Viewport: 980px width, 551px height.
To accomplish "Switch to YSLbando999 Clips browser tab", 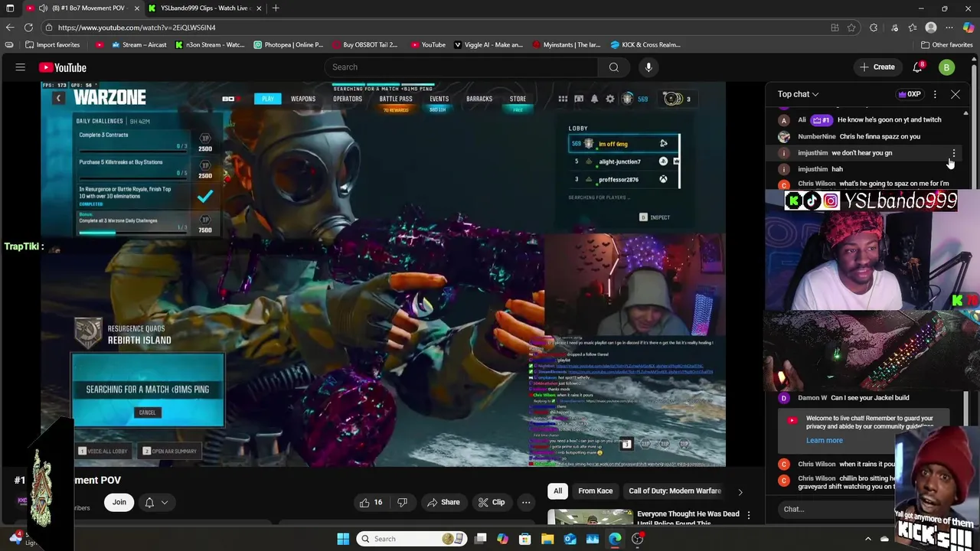I will (204, 8).
